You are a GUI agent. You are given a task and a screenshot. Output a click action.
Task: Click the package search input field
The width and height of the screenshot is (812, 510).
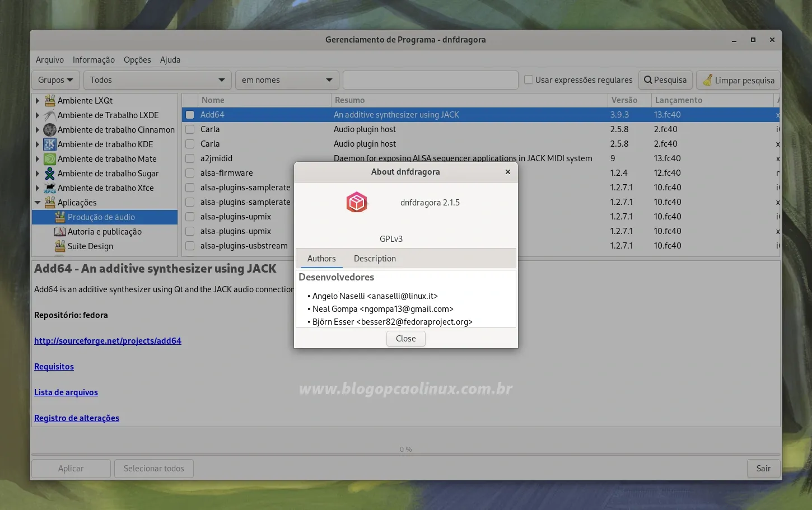(430, 80)
